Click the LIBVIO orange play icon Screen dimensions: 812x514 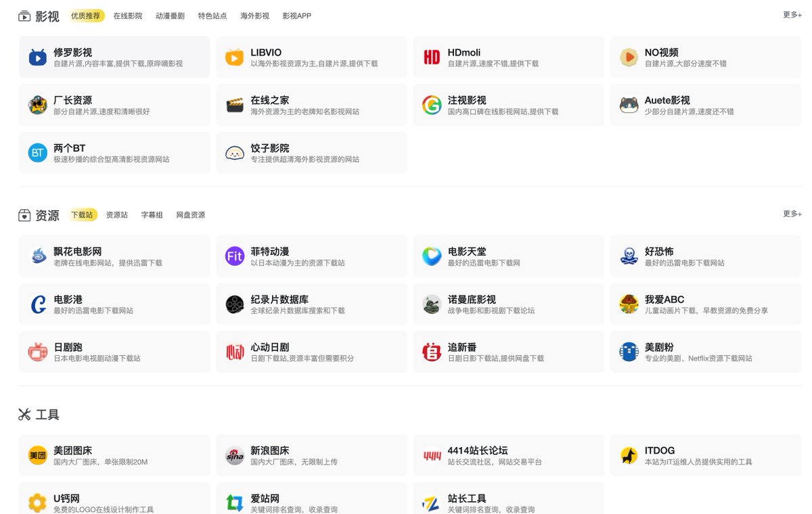[x=234, y=57]
